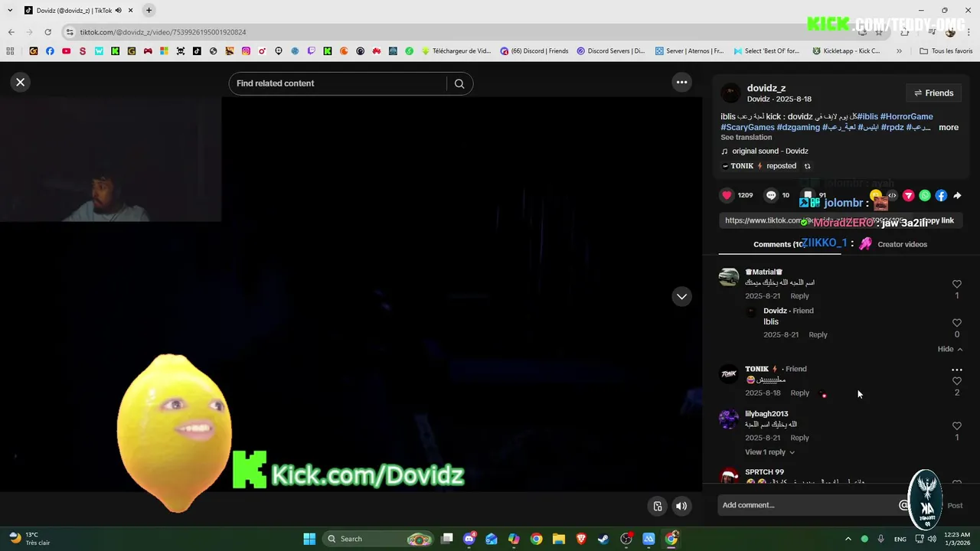
Task: Close the TikTok video viewer with X
Action: tap(21, 82)
